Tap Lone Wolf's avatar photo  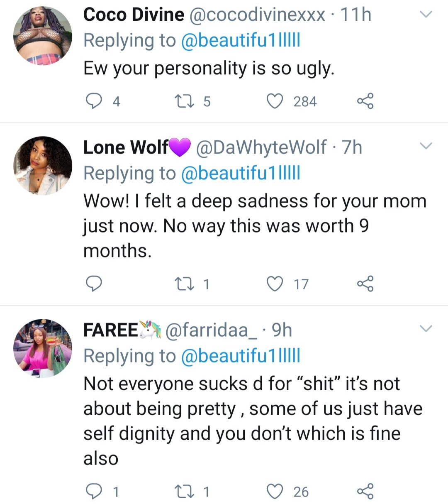point(43,166)
